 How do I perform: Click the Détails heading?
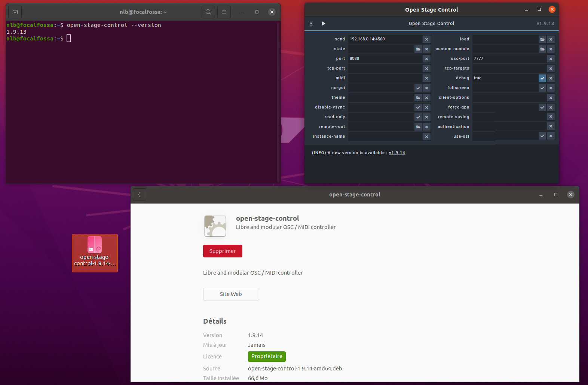(x=215, y=321)
